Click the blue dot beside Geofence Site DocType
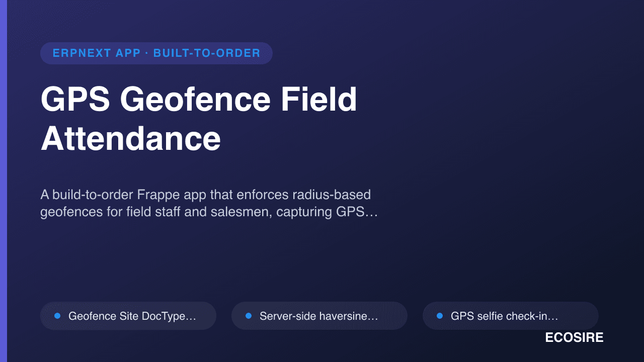 [57, 316]
